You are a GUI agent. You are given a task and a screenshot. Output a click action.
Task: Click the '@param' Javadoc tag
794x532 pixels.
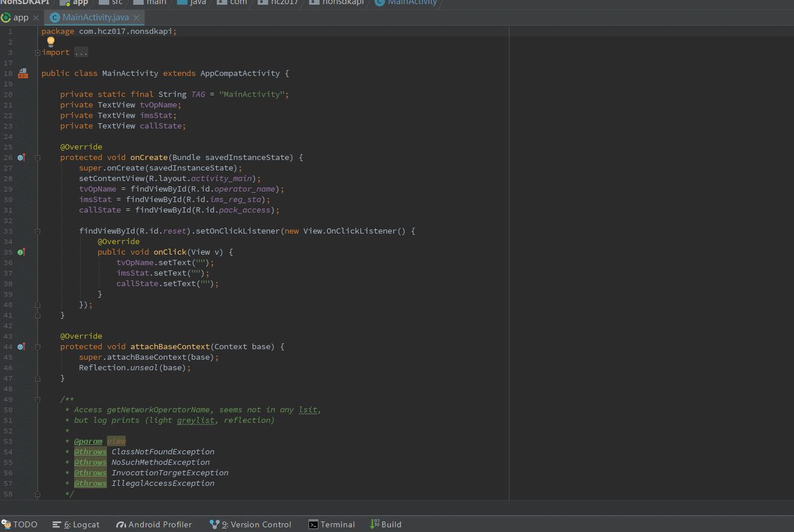88,441
